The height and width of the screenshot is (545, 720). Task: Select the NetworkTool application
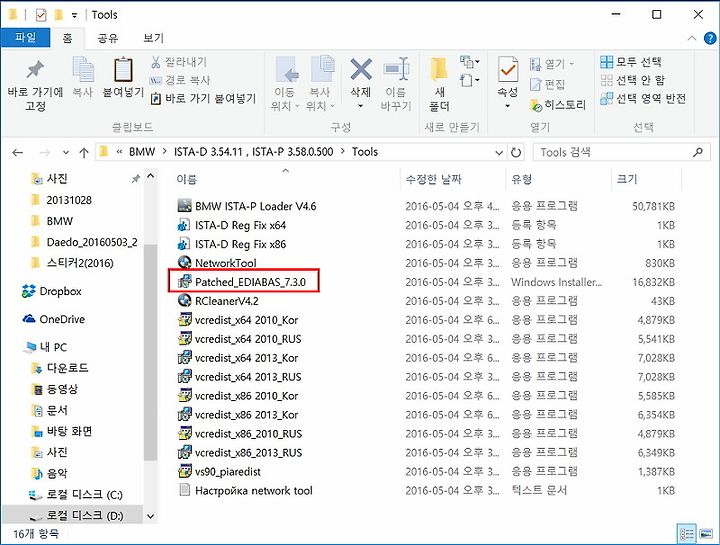(x=219, y=263)
